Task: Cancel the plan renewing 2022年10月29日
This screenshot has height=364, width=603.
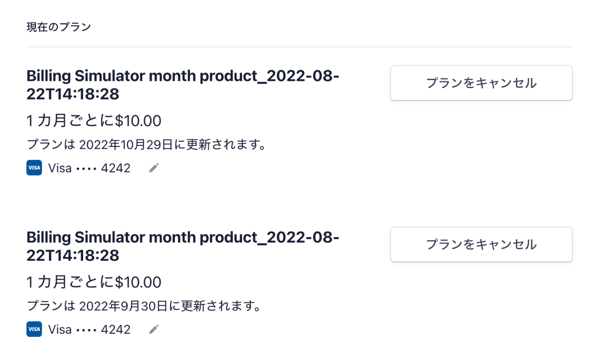Action: click(481, 83)
